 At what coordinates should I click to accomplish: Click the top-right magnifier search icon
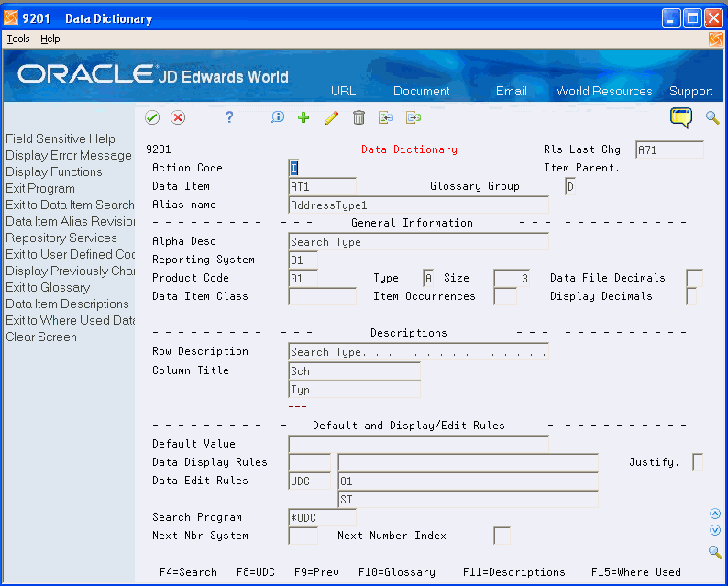(712, 117)
